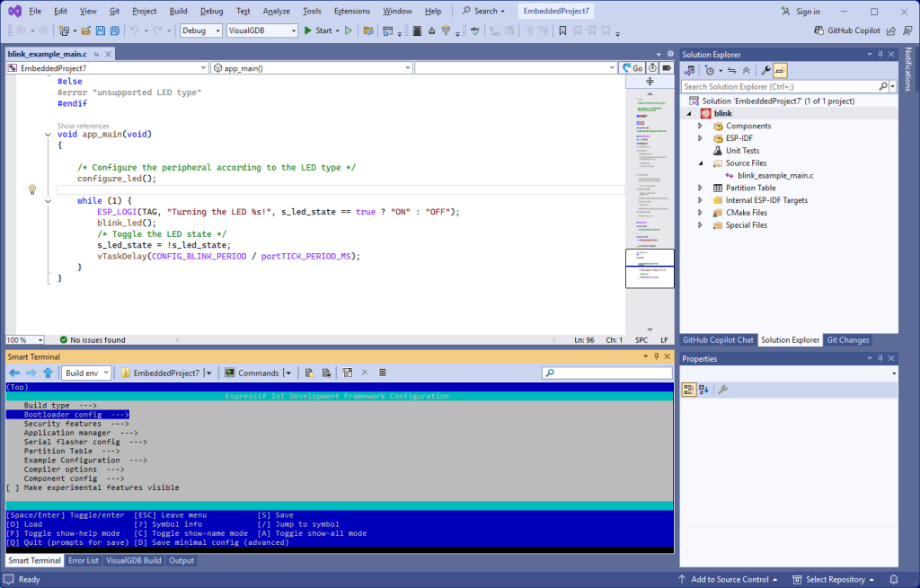The image size is (920, 588).
Task: Open the Build env dropdown in Smart Terminal
Action: tap(87, 373)
